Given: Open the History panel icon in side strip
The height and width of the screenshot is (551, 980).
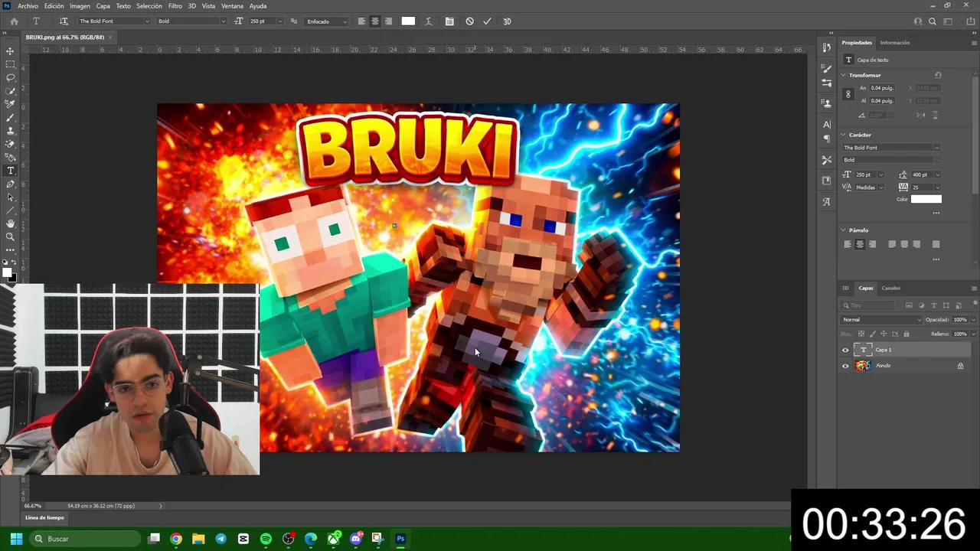Looking at the screenshot, I should pos(826,47).
